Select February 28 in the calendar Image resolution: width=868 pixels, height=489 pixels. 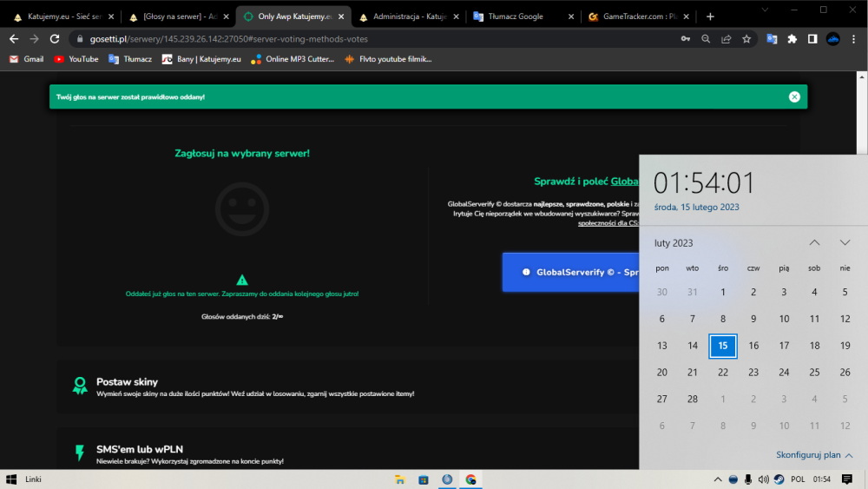click(693, 400)
